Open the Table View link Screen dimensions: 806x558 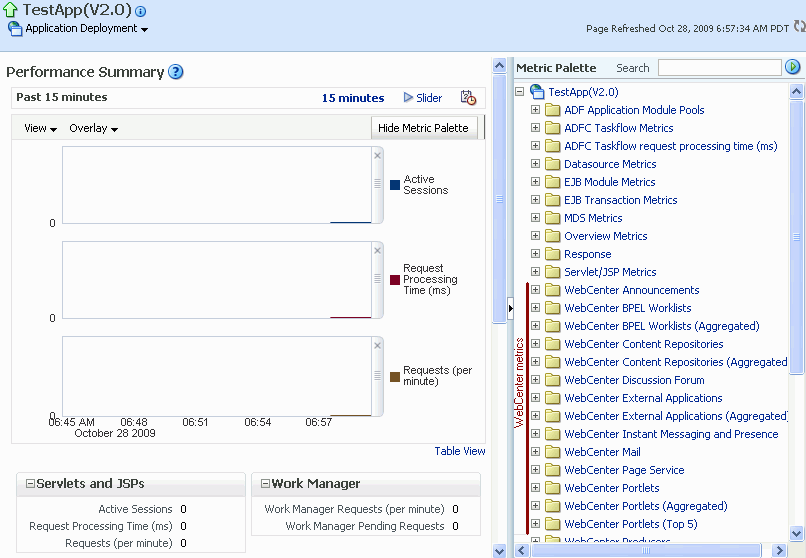click(460, 451)
